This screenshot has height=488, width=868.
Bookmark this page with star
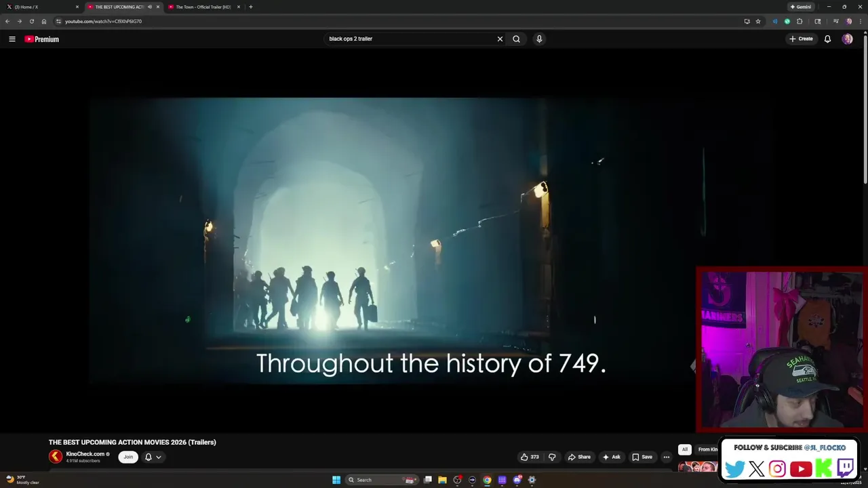point(758,21)
